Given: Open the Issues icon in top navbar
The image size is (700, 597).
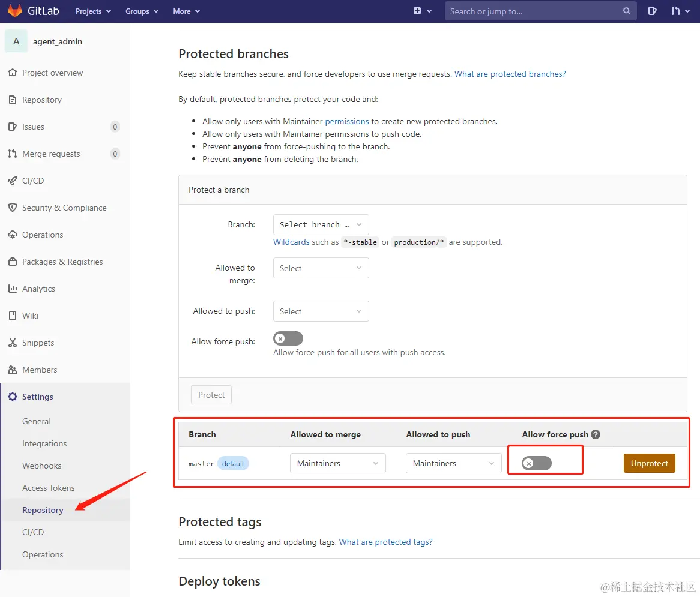Looking at the screenshot, I should coord(653,11).
